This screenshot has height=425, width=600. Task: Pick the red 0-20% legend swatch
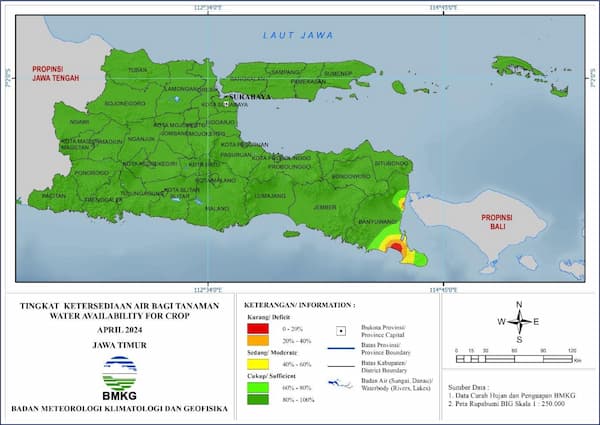tap(258, 329)
